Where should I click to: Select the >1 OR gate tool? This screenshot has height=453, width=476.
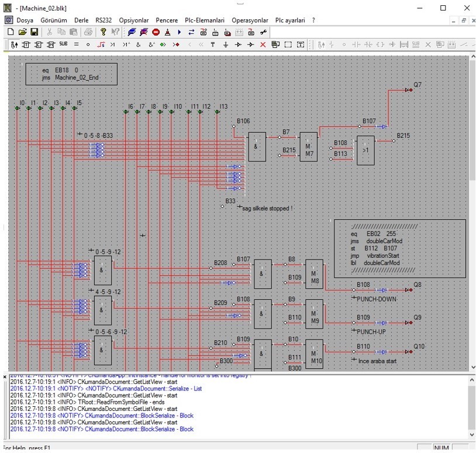click(x=113, y=44)
